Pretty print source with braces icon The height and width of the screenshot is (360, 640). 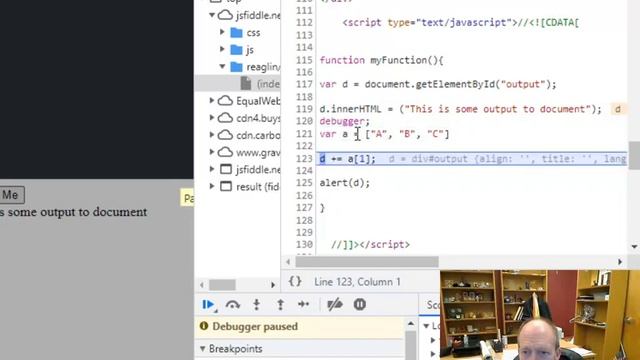[x=295, y=282]
